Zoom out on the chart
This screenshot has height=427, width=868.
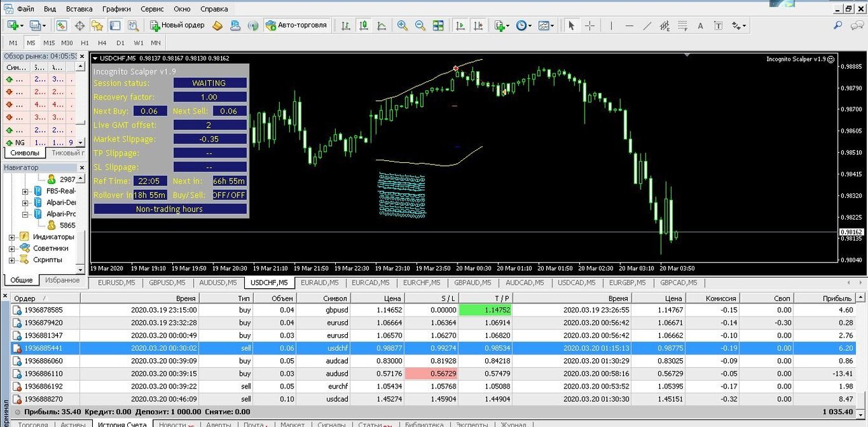tap(420, 26)
